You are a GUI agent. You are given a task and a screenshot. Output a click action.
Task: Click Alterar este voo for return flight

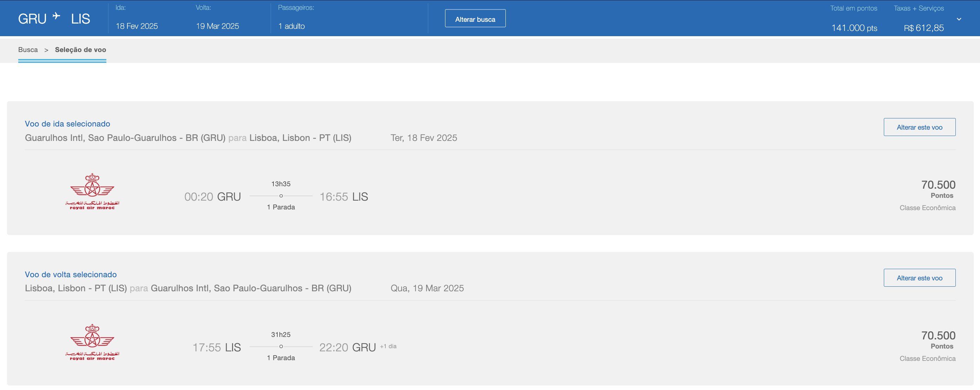[x=919, y=278]
